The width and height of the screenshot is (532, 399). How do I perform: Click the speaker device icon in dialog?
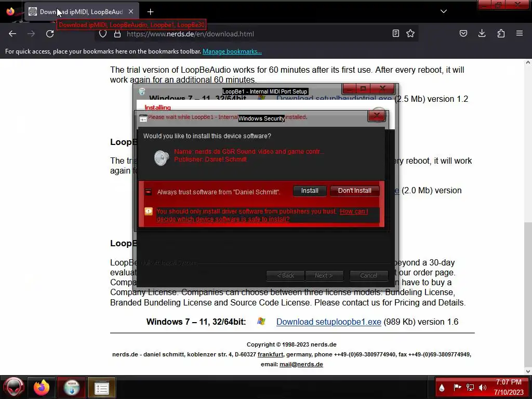pos(161,158)
